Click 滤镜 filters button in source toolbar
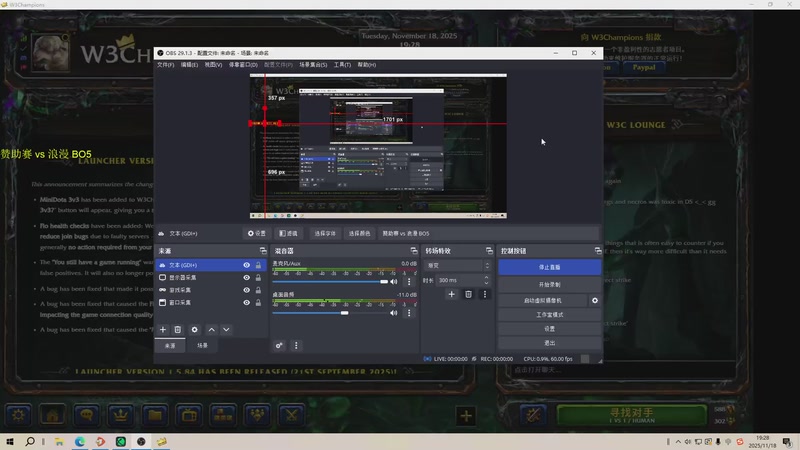Screen dimensions: 800x450 click(288, 233)
